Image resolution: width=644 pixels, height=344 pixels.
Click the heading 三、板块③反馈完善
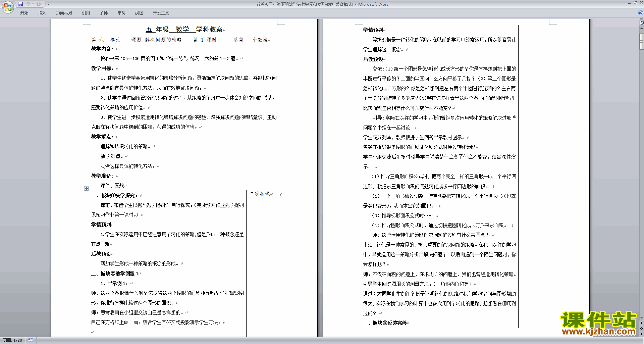click(x=385, y=323)
